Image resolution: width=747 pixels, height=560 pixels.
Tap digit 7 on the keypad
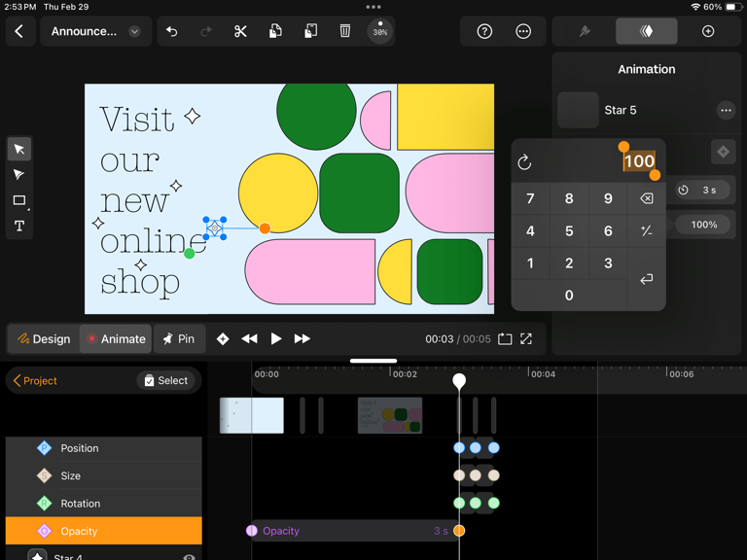(x=530, y=198)
